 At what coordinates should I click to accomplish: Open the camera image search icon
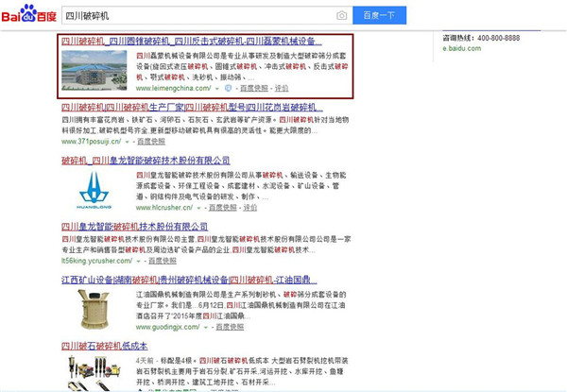(x=341, y=15)
